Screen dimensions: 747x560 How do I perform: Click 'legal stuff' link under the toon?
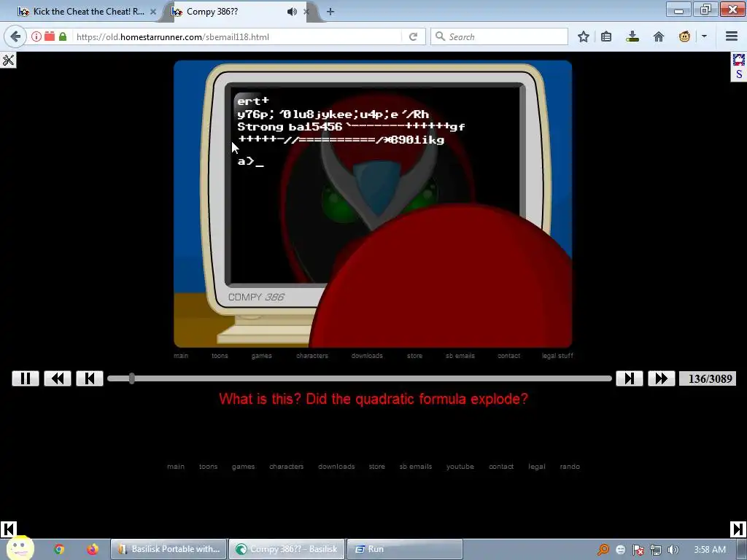click(x=557, y=356)
